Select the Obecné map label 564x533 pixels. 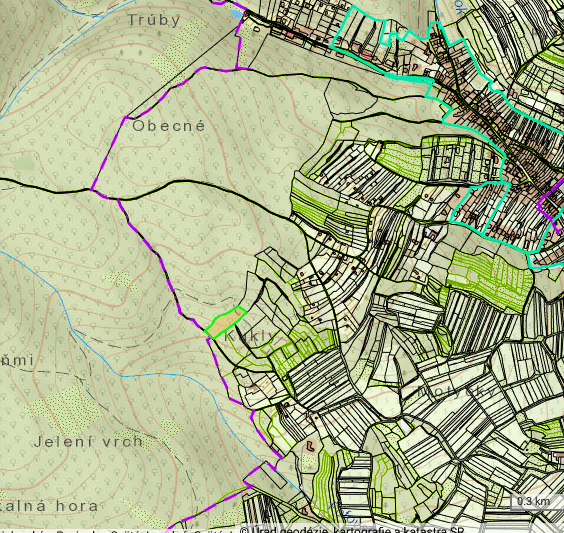coord(169,126)
